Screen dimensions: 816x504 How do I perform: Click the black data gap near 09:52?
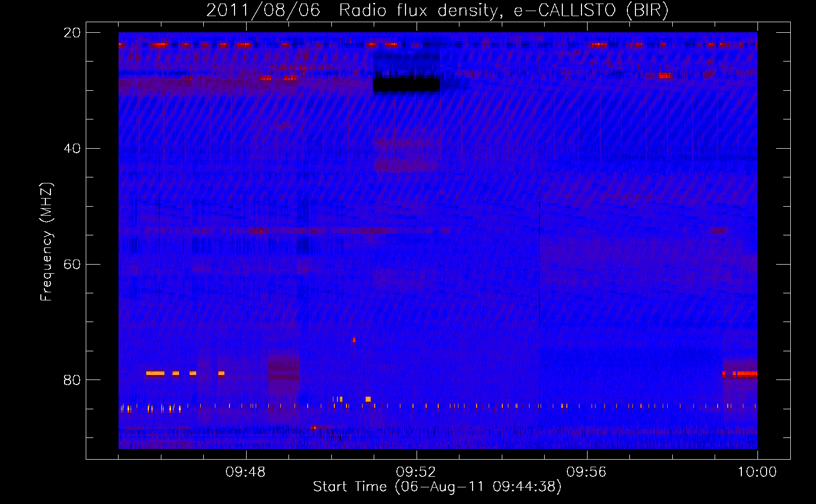tap(406, 85)
